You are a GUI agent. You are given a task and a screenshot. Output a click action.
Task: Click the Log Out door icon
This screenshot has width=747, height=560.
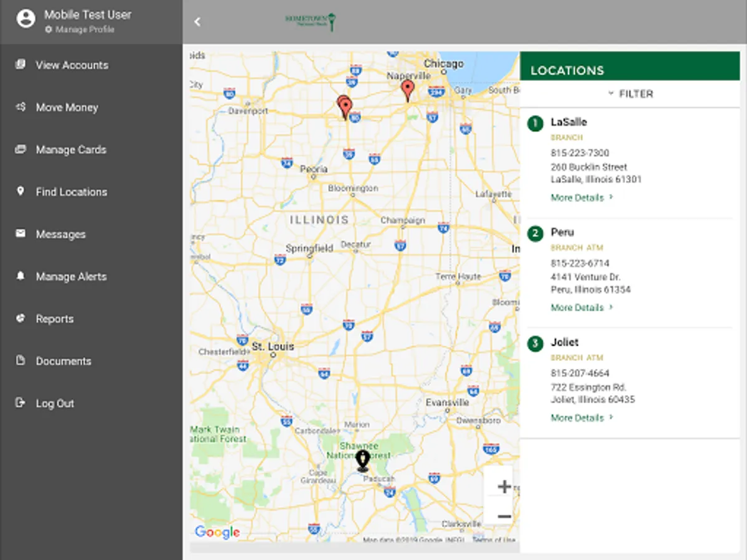point(21,403)
